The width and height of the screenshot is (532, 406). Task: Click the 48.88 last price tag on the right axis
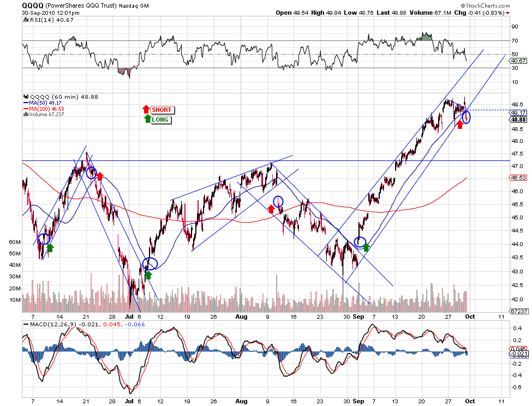coord(519,120)
